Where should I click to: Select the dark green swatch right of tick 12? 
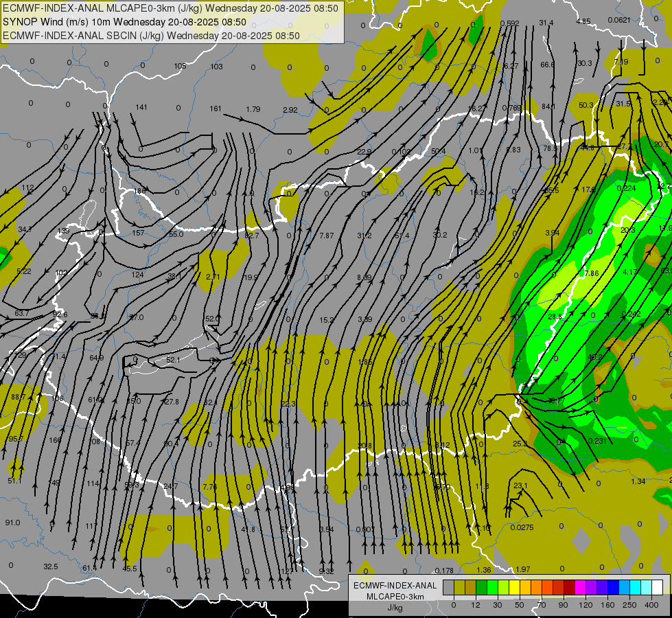(481, 587)
